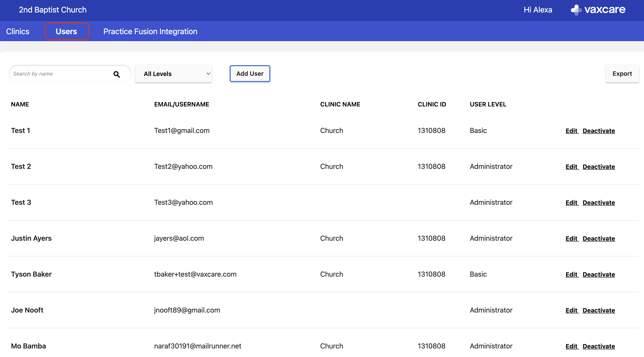The image size is (644, 357).
Task: Click the Hi Alexa greeting
Action: click(x=538, y=10)
